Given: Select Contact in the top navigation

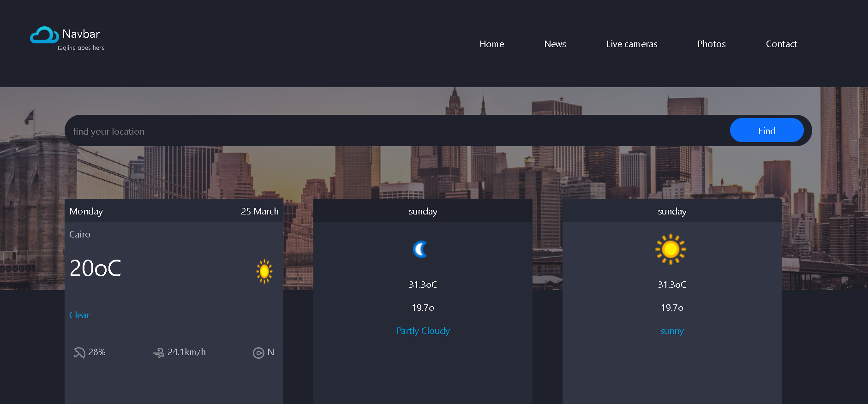Looking at the screenshot, I should click(x=781, y=44).
